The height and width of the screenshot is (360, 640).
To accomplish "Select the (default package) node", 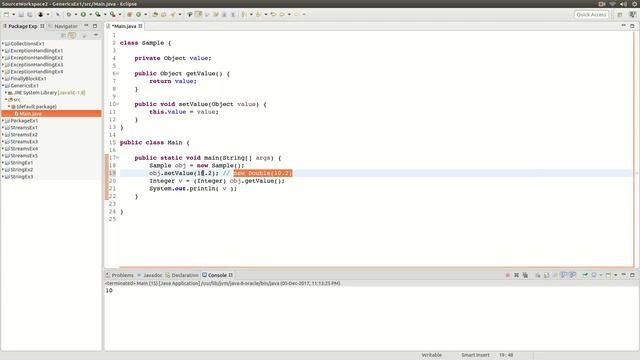I will point(36,107).
